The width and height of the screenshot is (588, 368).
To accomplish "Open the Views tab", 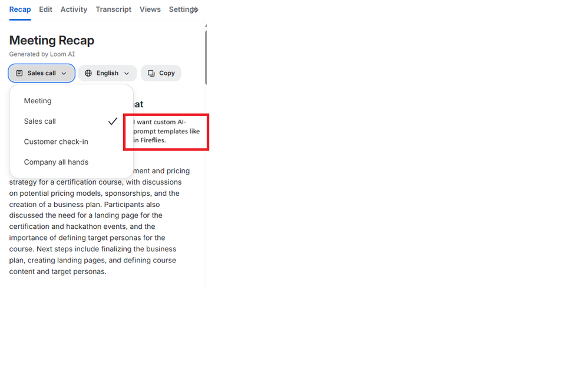I will (150, 9).
